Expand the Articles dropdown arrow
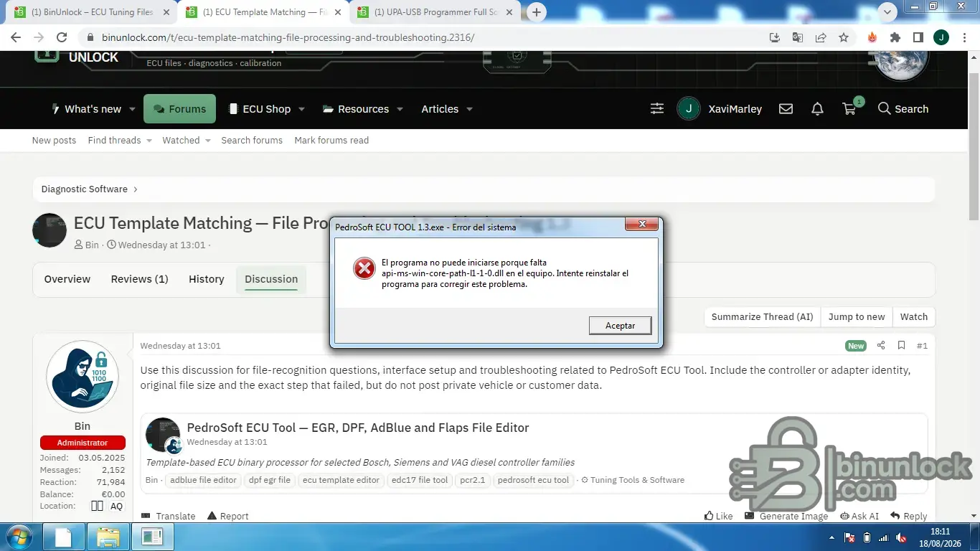 coord(469,110)
